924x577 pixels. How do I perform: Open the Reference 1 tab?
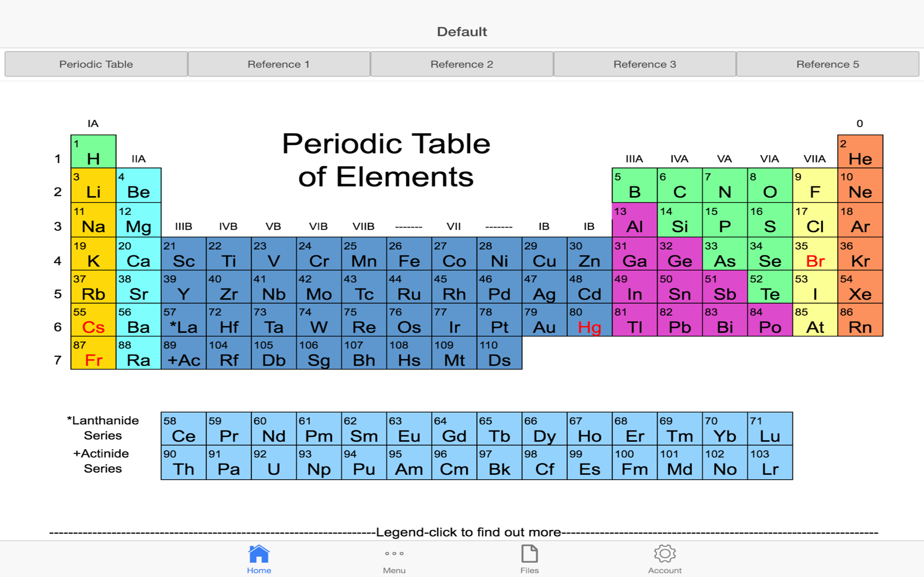279,64
